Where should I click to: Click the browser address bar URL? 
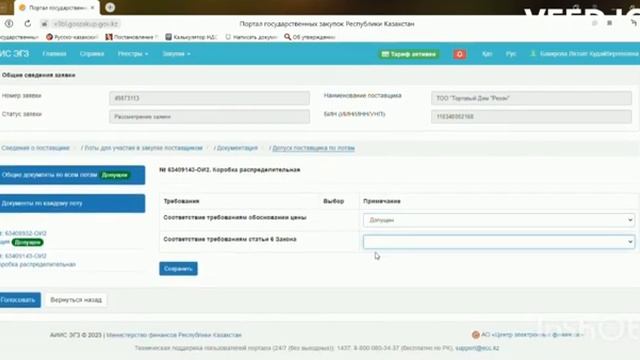coord(85,24)
